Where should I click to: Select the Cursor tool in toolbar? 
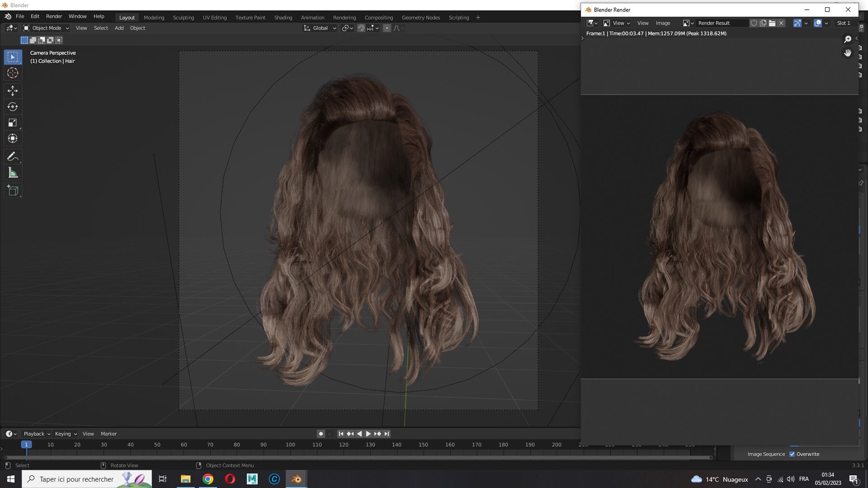[13, 73]
